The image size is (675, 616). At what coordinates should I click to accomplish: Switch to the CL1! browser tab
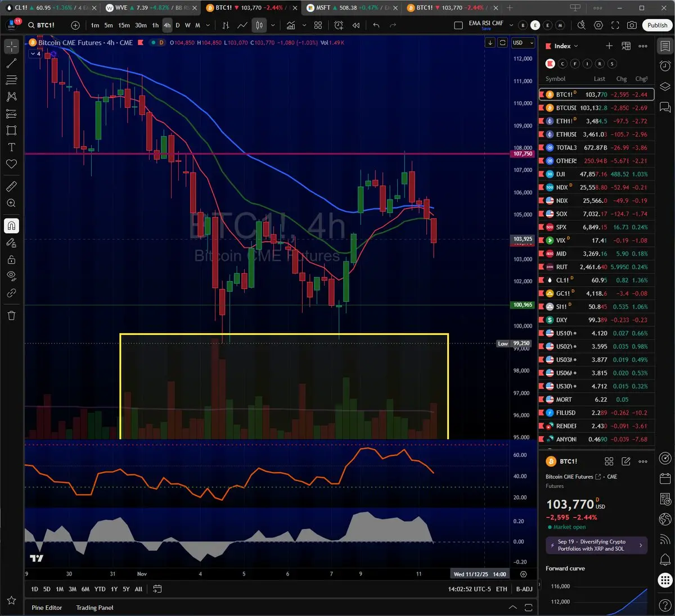pyautogui.click(x=51, y=8)
